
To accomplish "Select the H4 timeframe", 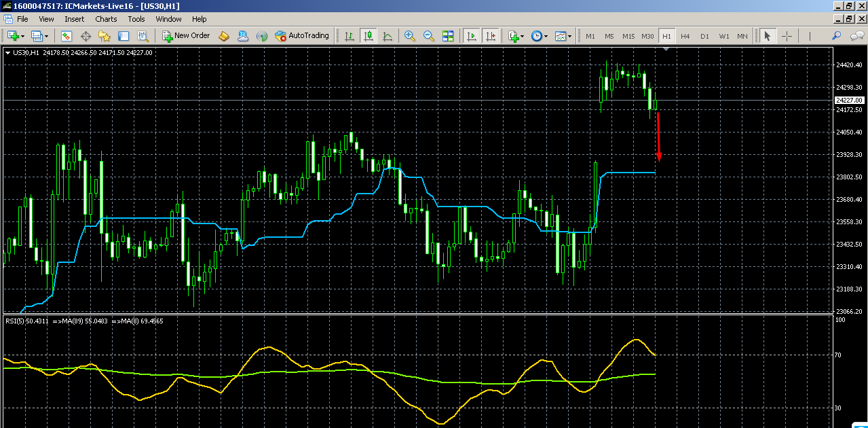I will [685, 36].
